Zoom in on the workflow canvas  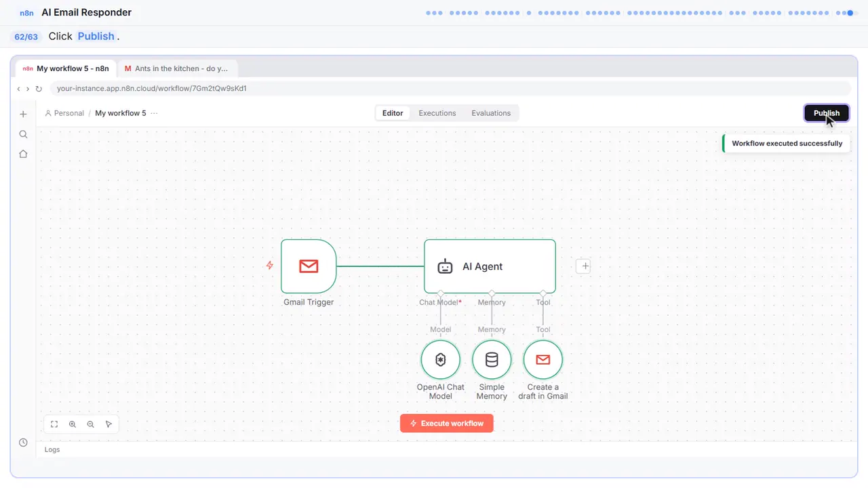tap(73, 424)
